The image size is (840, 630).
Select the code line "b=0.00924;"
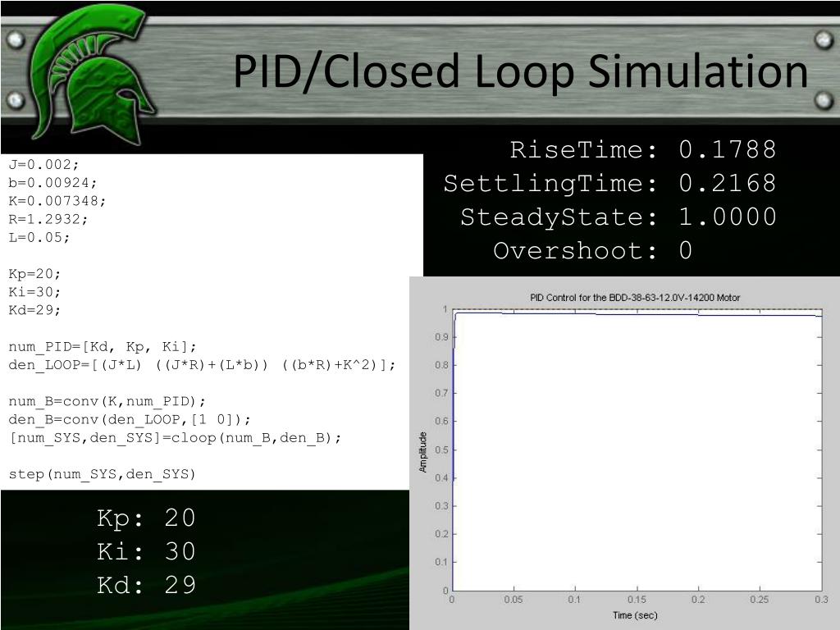[53, 183]
